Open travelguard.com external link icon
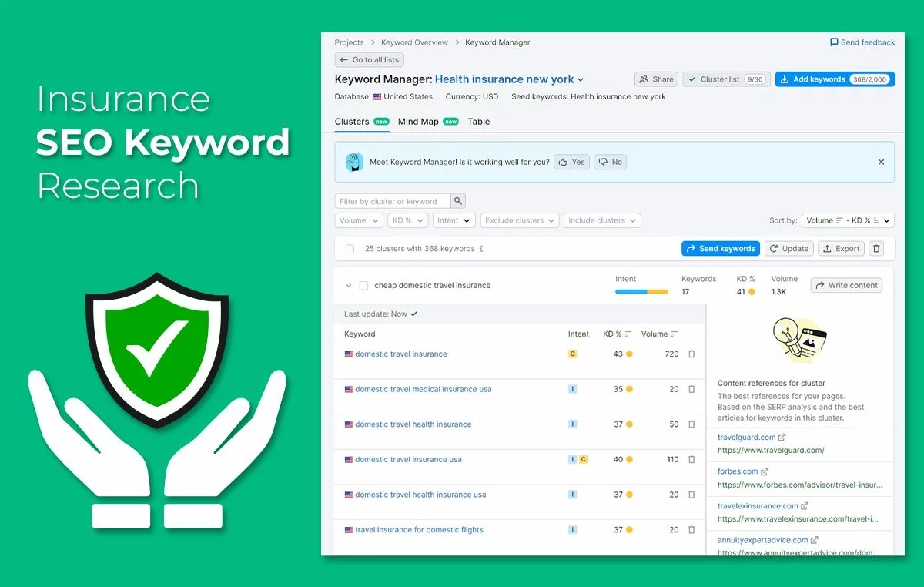 [782, 438]
